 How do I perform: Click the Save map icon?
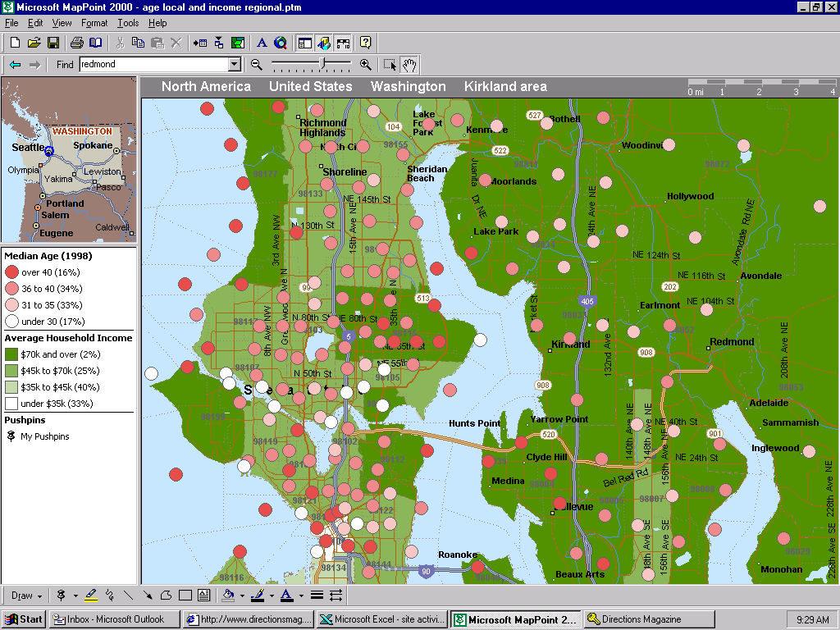(53, 43)
